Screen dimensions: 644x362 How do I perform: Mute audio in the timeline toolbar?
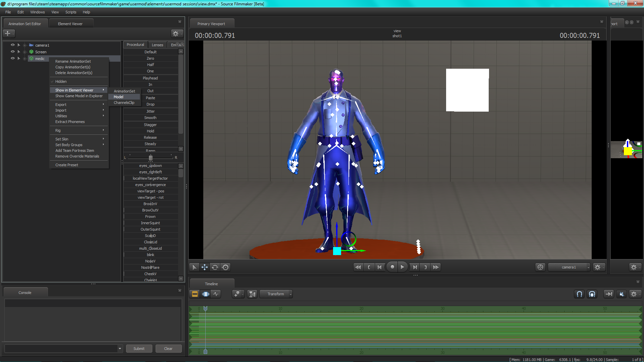(x=622, y=294)
